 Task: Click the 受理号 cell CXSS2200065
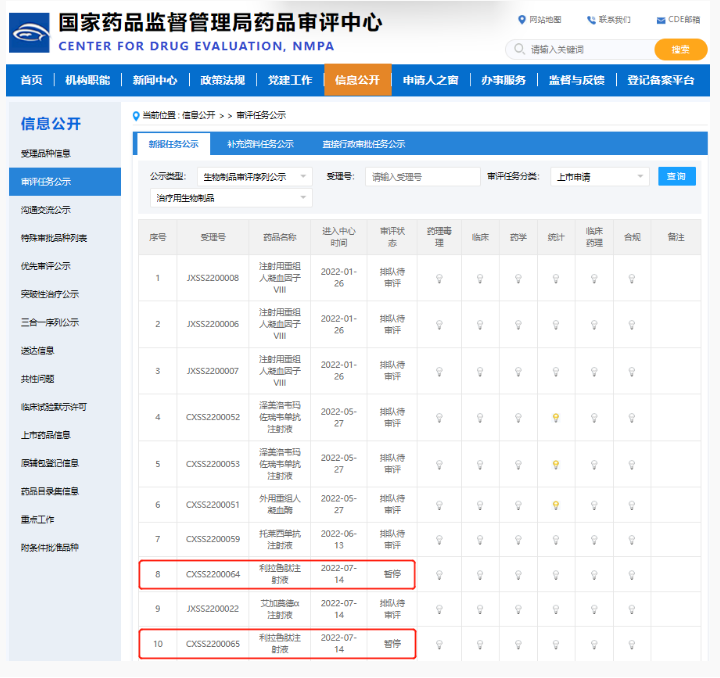click(213, 644)
